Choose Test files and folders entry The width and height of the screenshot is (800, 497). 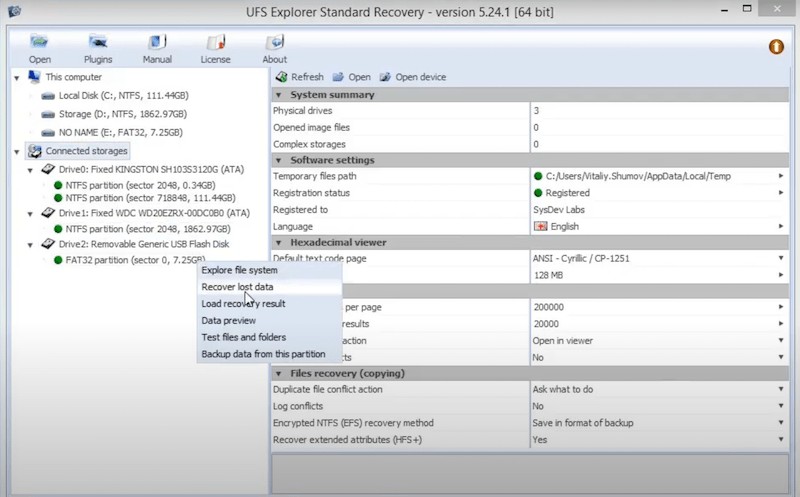coord(269,337)
